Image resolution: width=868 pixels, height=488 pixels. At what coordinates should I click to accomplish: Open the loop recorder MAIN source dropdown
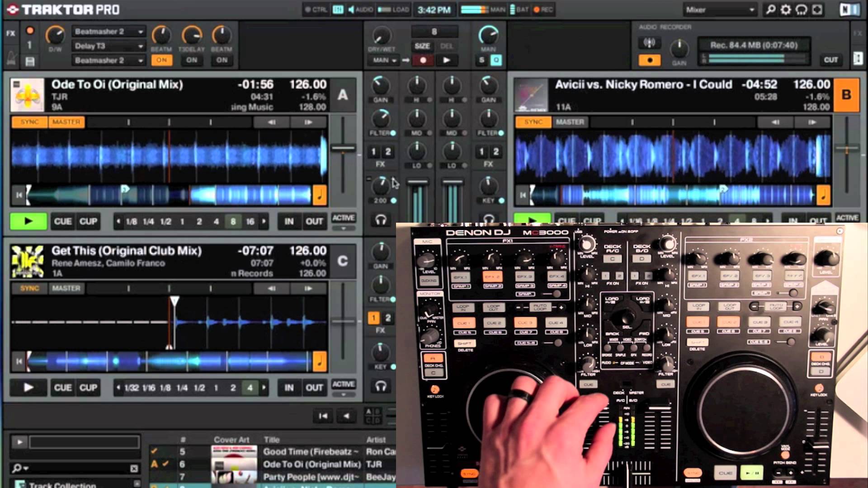pos(384,60)
